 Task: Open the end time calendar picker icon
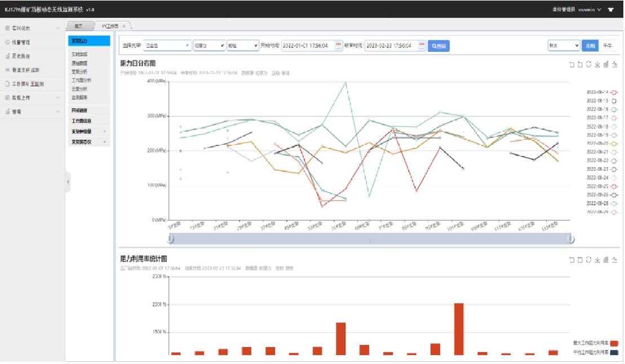tap(422, 46)
